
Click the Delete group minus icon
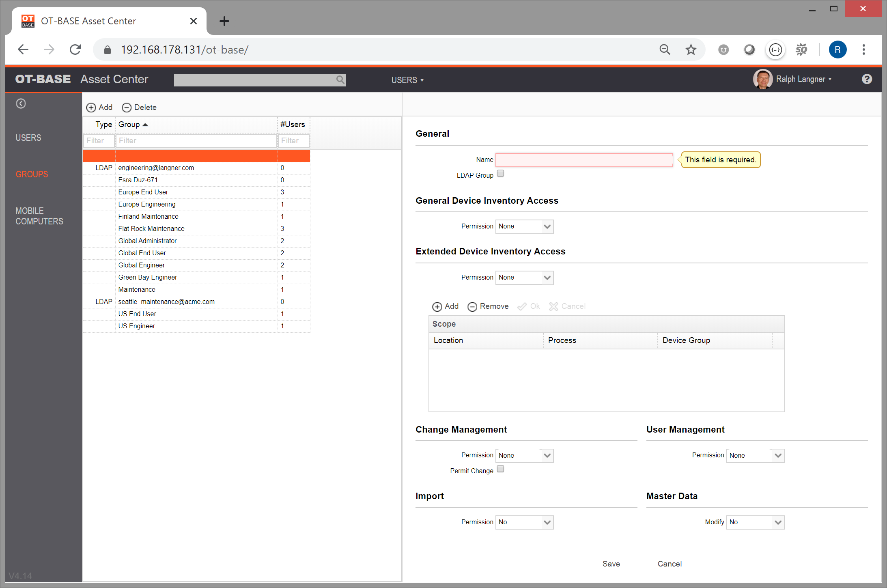pyautogui.click(x=127, y=108)
